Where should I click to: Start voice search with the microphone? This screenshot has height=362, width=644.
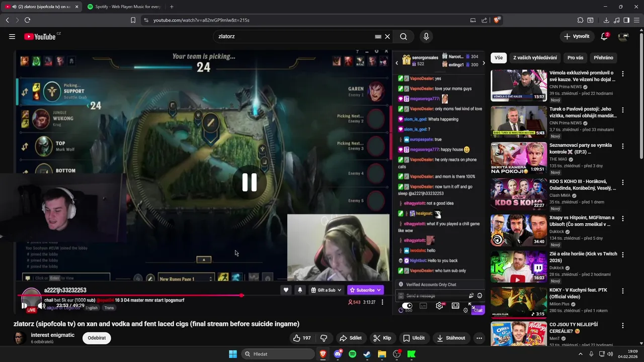426,37
